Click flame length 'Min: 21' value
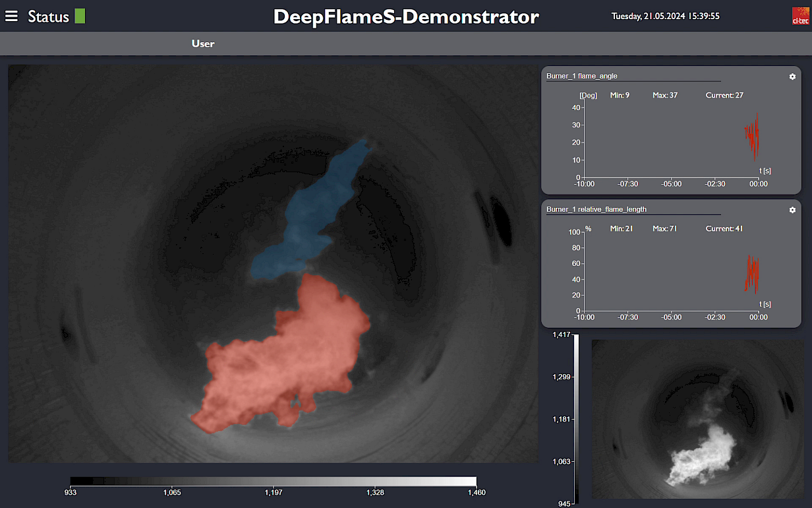This screenshot has width=812, height=508. click(621, 229)
